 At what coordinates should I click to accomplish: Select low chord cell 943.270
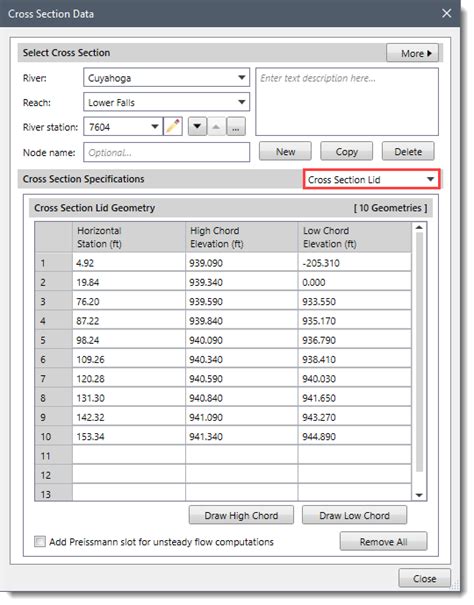click(354, 417)
